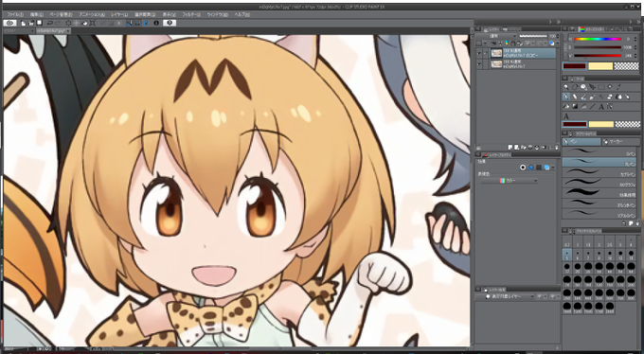Open the help question mark icon
The width and height of the screenshot is (644, 354).
pyautogui.click(x=170, y=23)
